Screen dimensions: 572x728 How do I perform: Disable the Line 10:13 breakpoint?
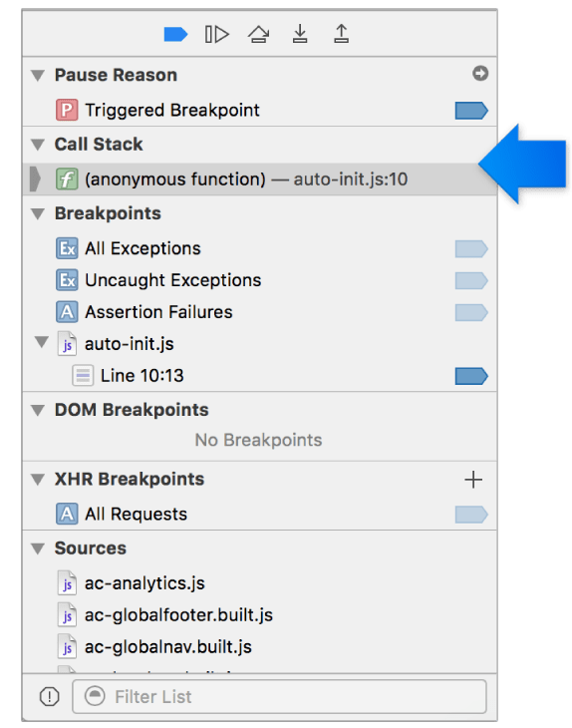click(x=471, y=376)
